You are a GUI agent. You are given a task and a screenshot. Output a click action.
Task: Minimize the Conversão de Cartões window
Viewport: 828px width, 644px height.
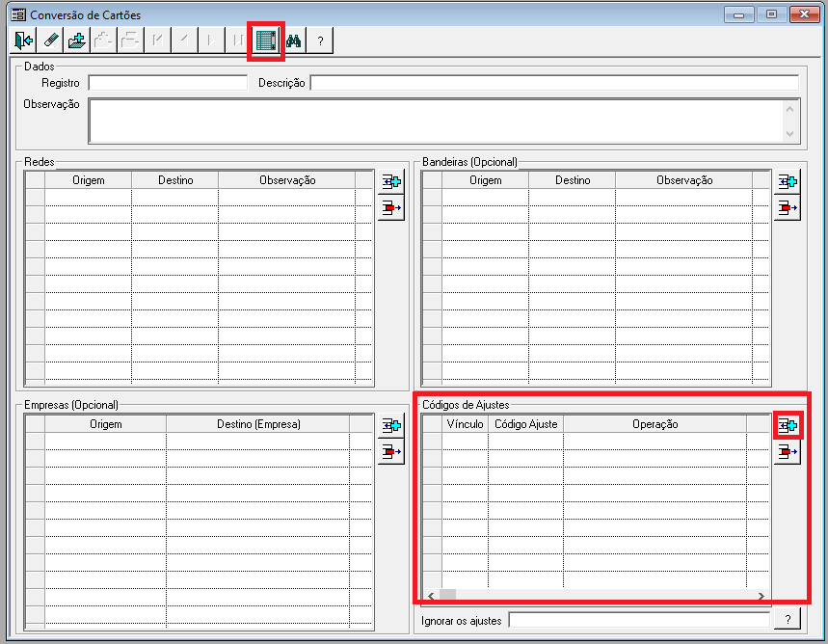(x=738, y=14)
